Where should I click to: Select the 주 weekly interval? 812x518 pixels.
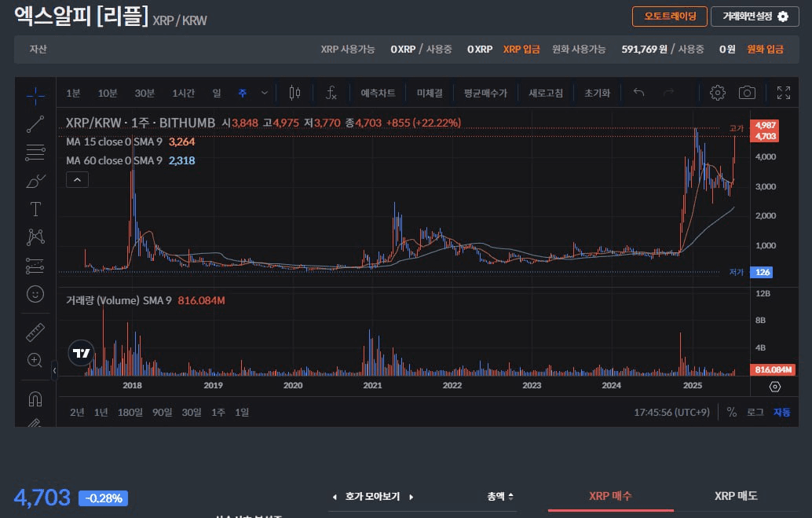(243, 93)
